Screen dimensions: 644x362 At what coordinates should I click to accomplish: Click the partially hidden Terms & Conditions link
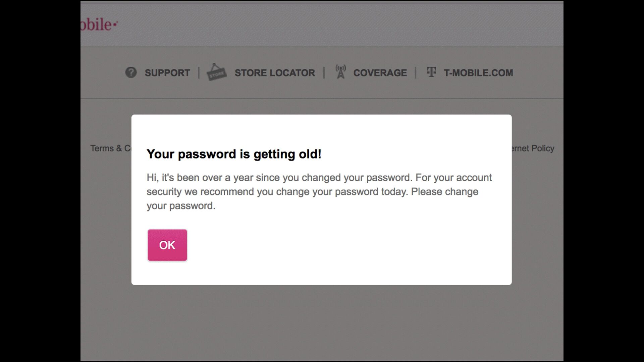pyautogui.click(x=110, y=148)
